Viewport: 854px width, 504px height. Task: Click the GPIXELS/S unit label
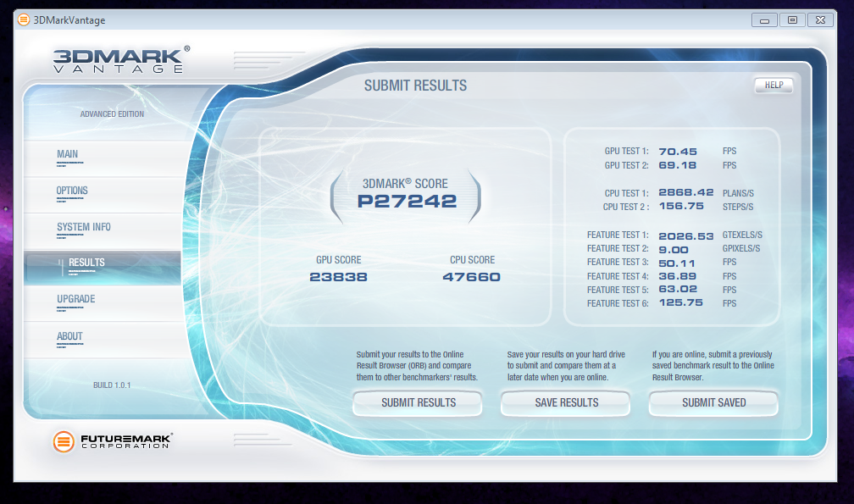point(741,249)
